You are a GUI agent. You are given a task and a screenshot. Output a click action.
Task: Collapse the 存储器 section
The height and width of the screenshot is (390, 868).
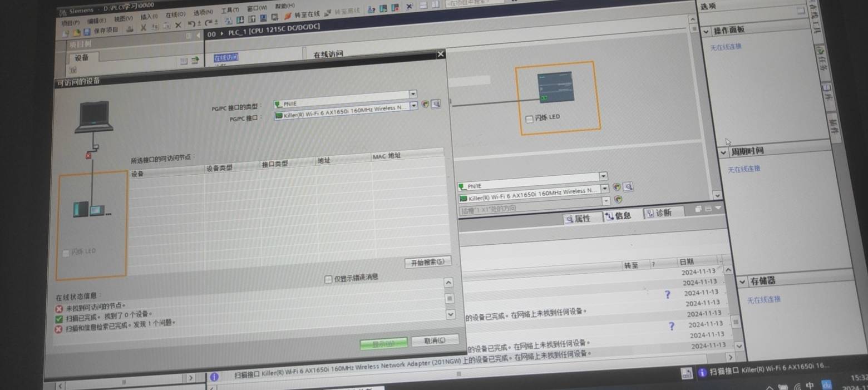[x=742, y=282]
